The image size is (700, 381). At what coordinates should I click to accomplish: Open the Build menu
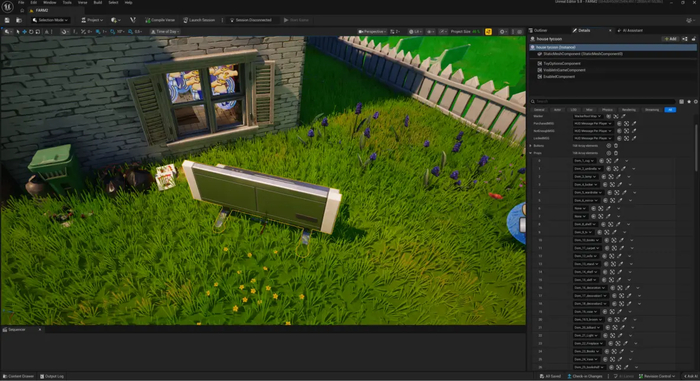tap(98, 3)
